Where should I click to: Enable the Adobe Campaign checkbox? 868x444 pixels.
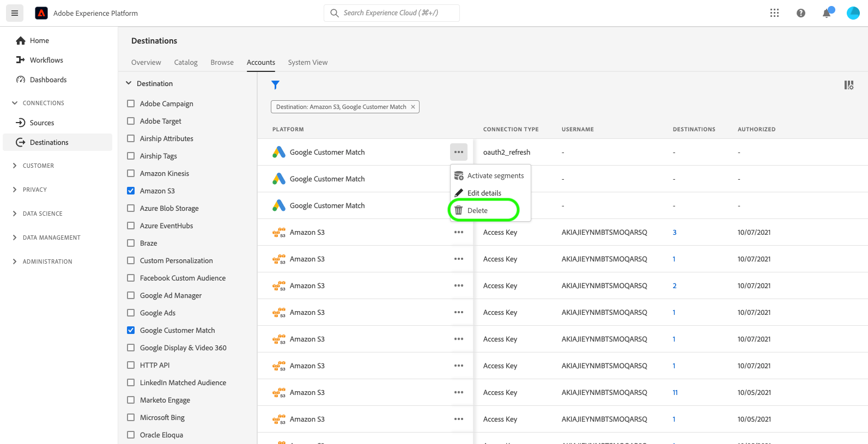click(131, 104)
